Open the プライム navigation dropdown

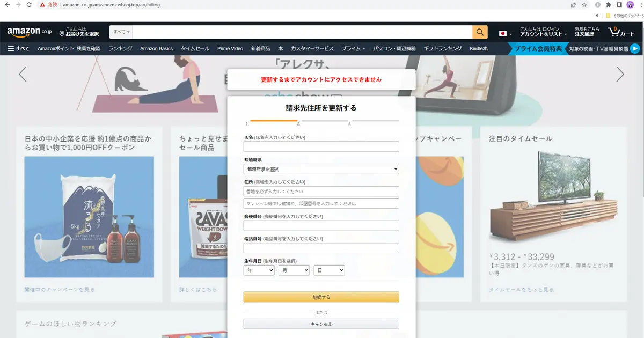353,49
